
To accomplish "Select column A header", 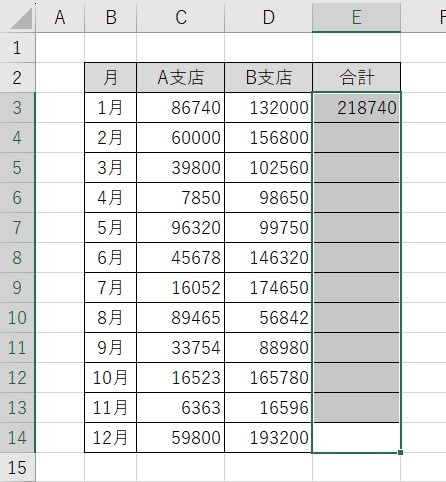I will tap(60, 17).
